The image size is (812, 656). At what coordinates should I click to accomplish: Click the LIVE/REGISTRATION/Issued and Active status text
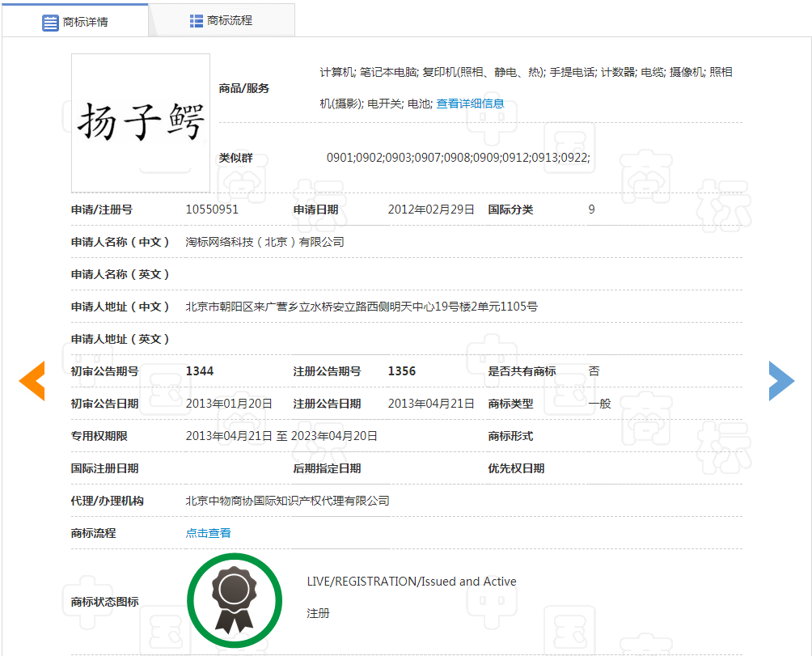click(x=411, y=582)
